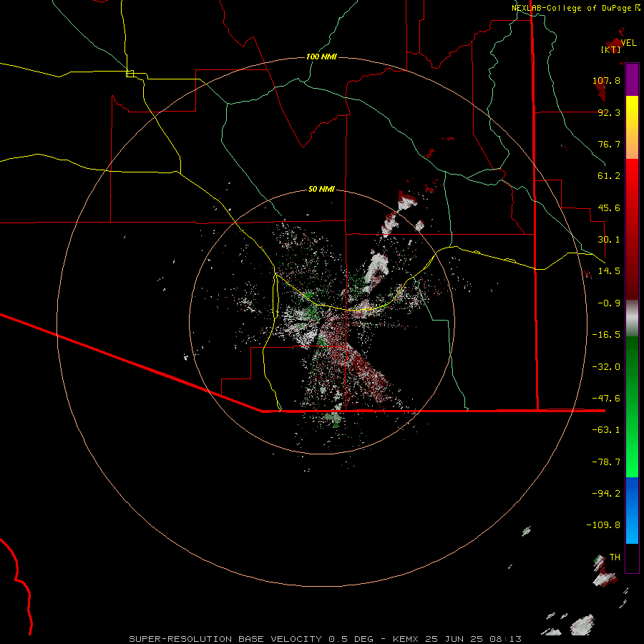
Task: Click the -63.1 velocity scale value
Action: [x=606, y=430]
